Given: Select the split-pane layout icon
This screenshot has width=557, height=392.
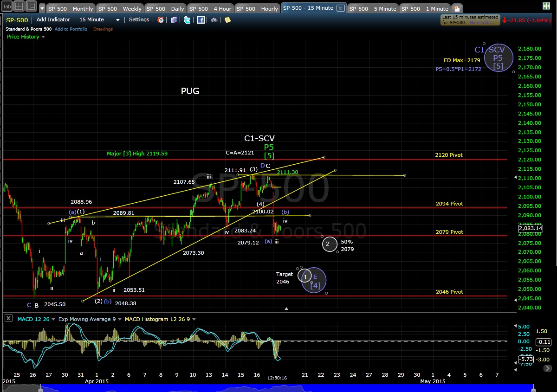Looking at the screenshot, I should click(31, 6).
